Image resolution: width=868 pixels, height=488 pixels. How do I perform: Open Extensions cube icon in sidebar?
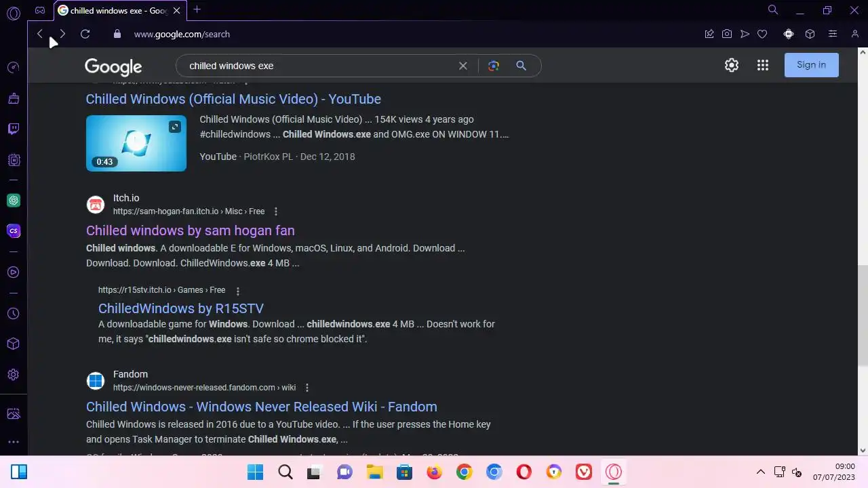coord(13,344)
